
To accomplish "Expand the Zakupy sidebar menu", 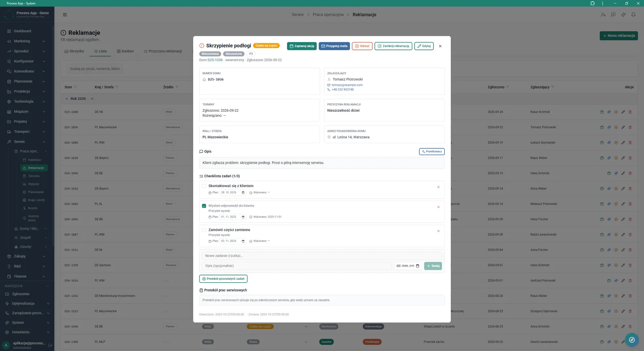I will point(27,256).
